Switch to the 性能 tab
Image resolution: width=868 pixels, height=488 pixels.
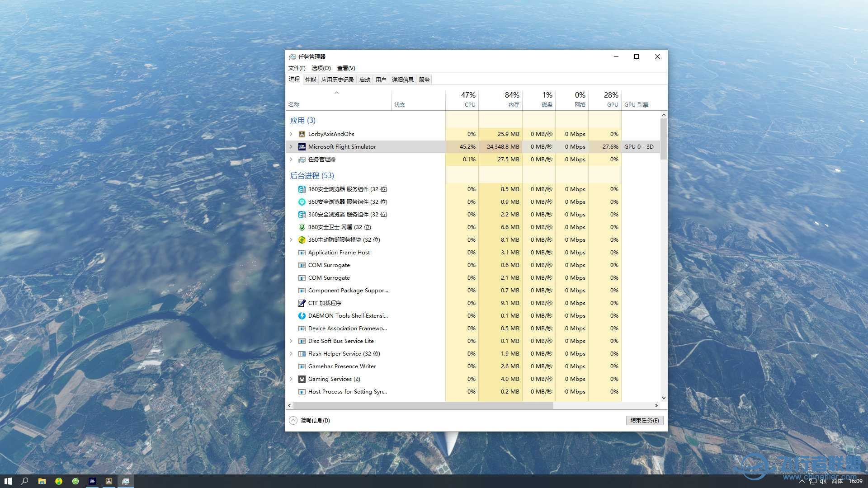click(311, 80)
